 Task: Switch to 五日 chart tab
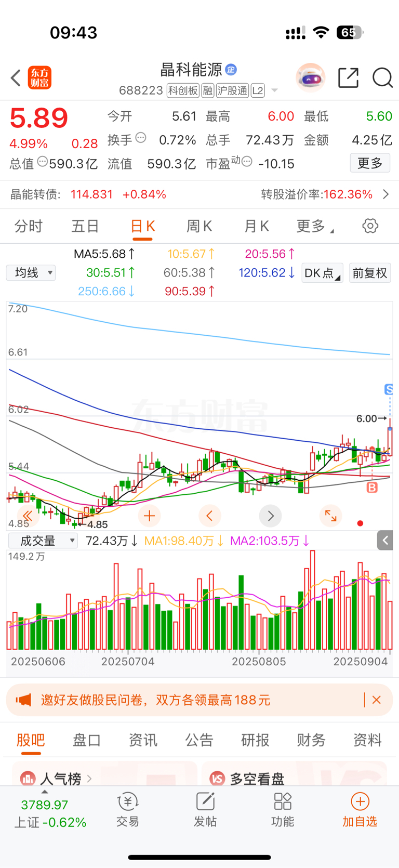[x=85, y=226]
